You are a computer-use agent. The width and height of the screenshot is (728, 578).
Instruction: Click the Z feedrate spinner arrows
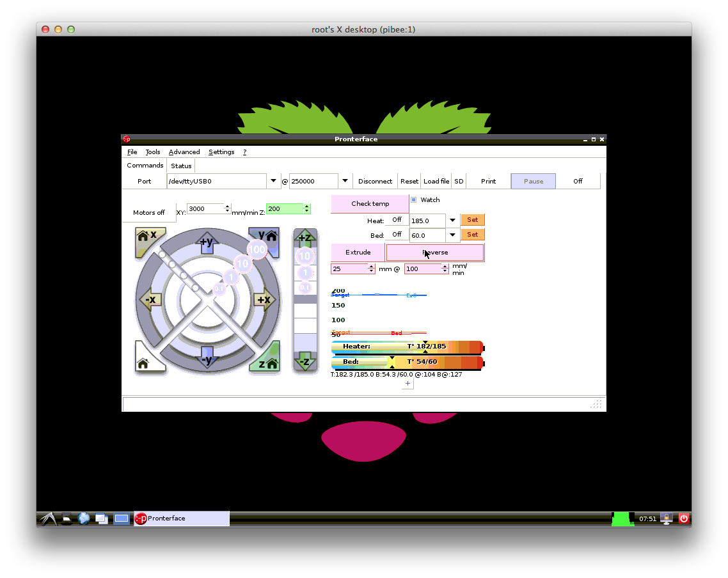[x=307, y=208]
